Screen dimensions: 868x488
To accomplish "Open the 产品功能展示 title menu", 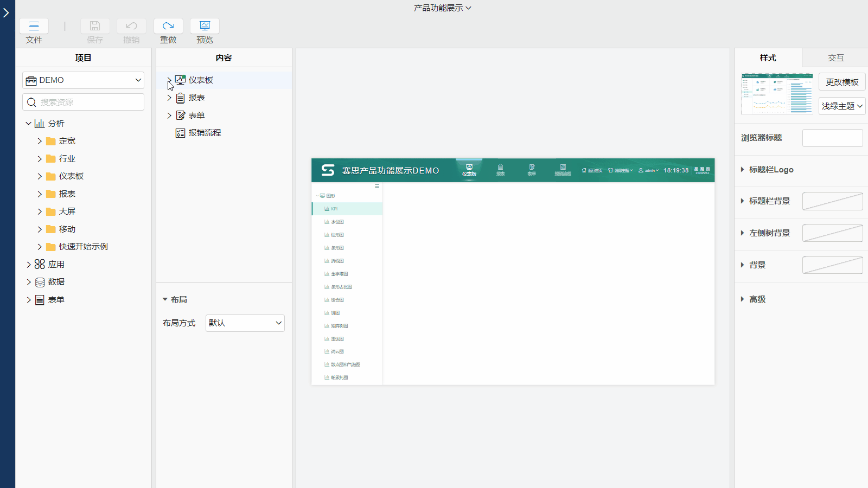I will (442, 8).
